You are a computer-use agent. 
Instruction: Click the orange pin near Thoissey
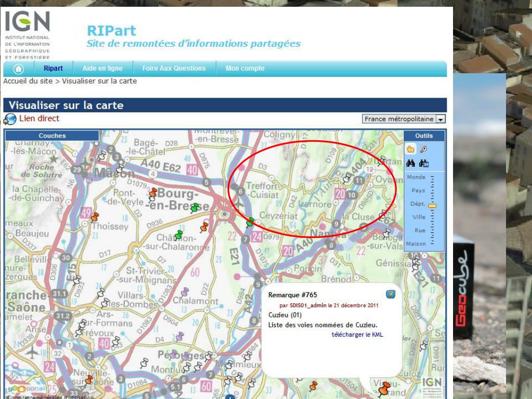(95, 217)
